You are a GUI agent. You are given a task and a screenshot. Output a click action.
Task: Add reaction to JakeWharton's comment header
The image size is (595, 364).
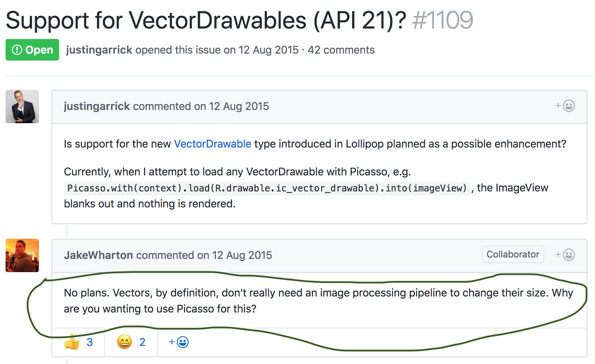click(x=565, y=255)
